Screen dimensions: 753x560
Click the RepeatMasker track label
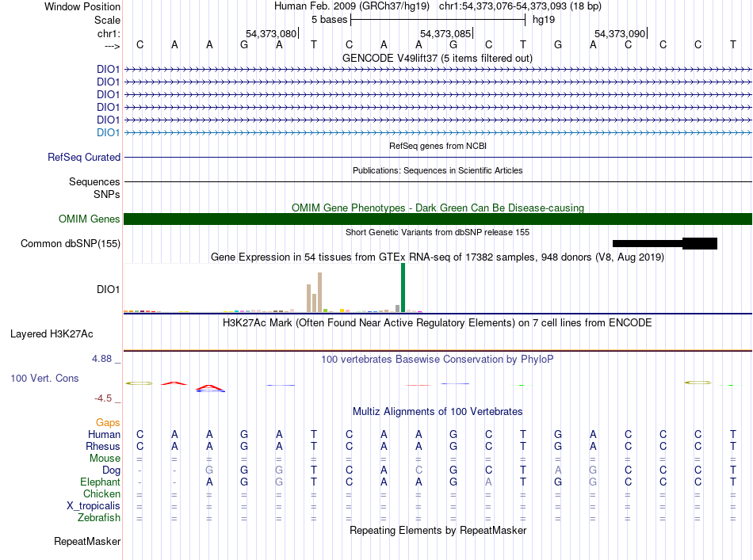point(87,541)
